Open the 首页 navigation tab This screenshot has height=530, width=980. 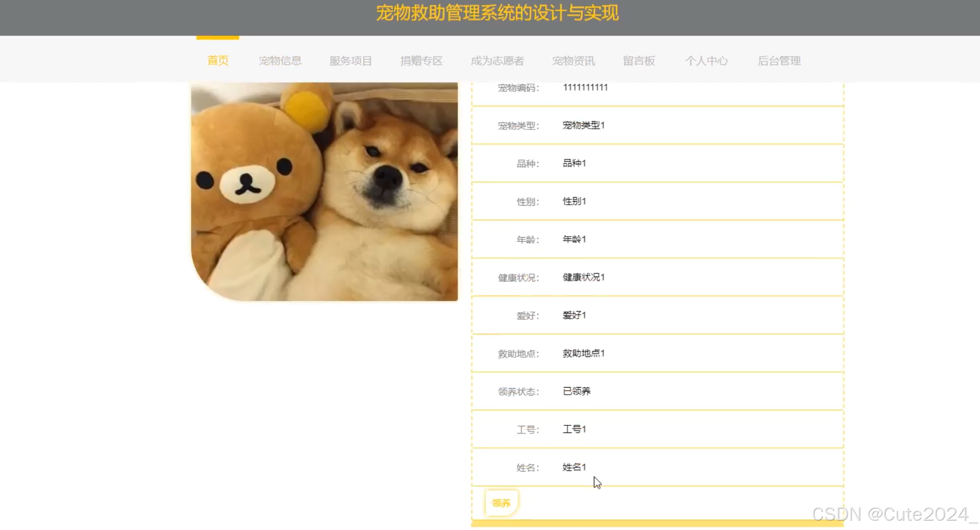click(218, 61)
